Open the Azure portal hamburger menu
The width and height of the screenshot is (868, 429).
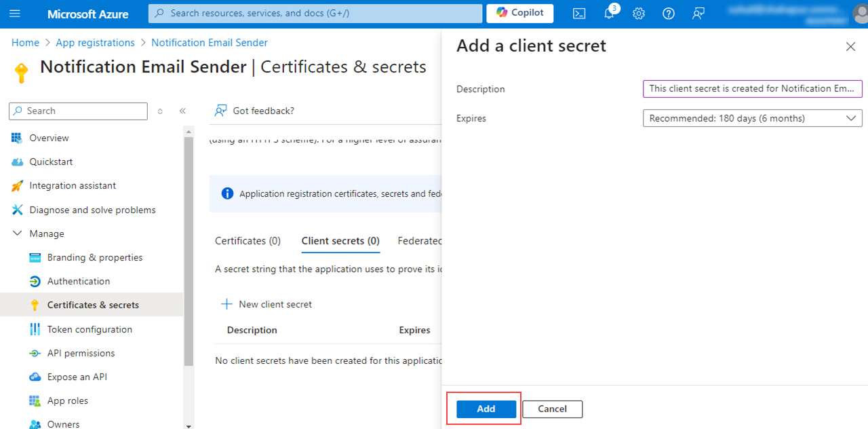(x=15, y=14)
